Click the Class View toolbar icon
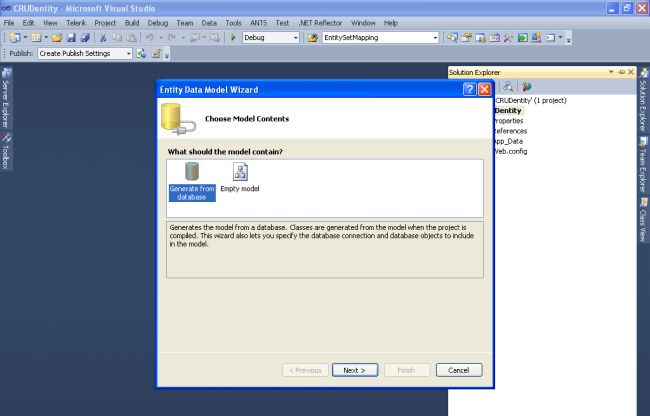 coord(536,38)
